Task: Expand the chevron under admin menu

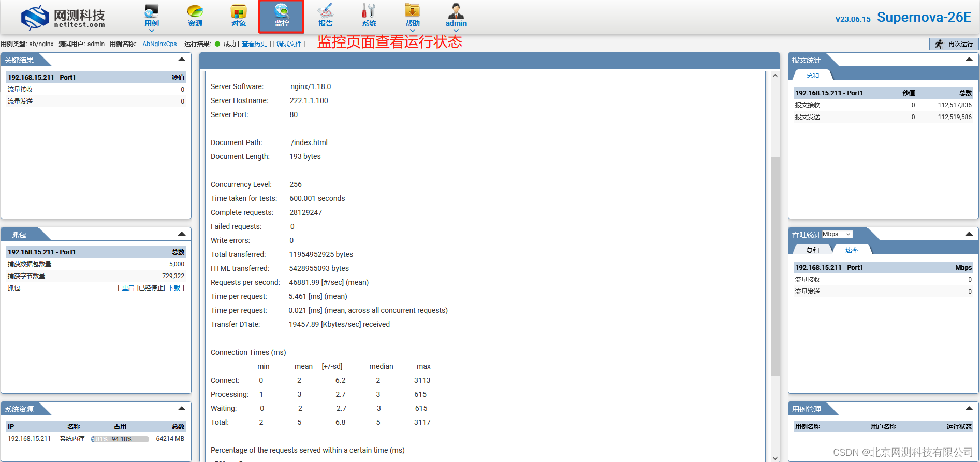Action: pos(456,31)
